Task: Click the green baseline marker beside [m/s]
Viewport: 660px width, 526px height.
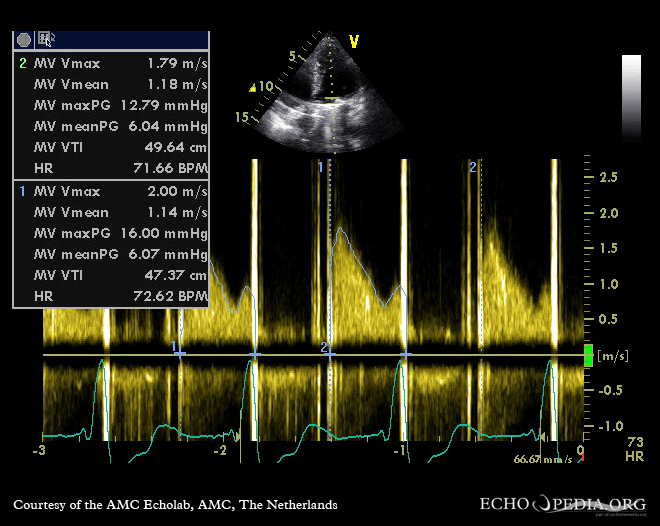Action: click(x=588, y=355)
